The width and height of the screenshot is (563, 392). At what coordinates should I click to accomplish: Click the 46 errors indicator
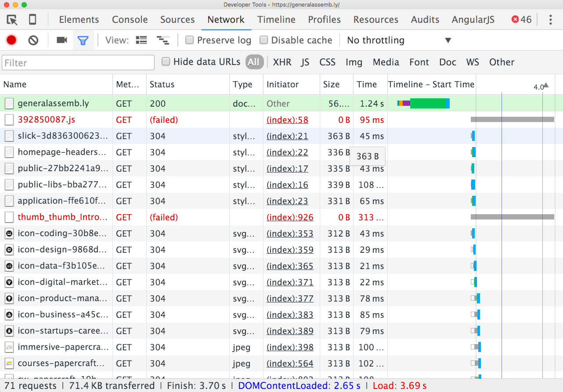coord(521,20)
